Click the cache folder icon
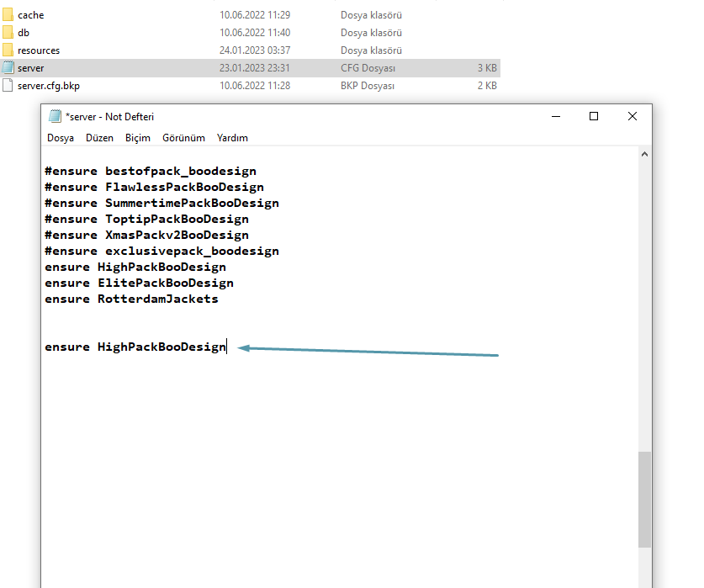The image size is (704, 588). [x=8, y=15]
